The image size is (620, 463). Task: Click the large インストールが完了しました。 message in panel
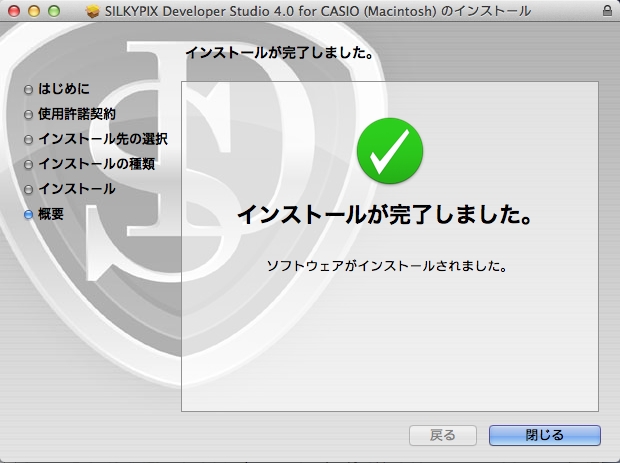385,215
